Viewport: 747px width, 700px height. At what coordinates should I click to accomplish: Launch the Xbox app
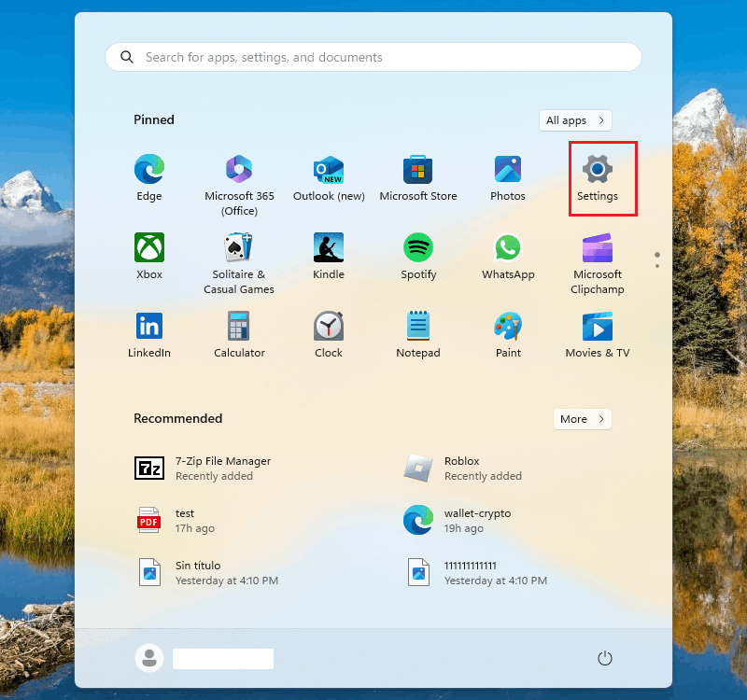[149, 256]
